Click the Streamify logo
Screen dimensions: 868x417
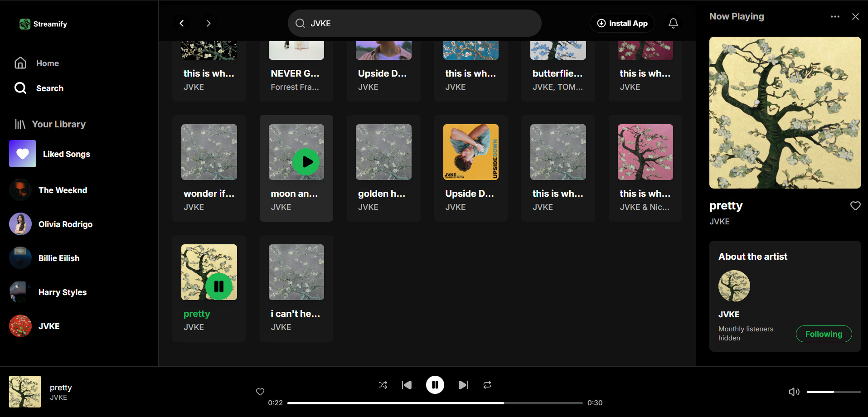coord(43,24)
